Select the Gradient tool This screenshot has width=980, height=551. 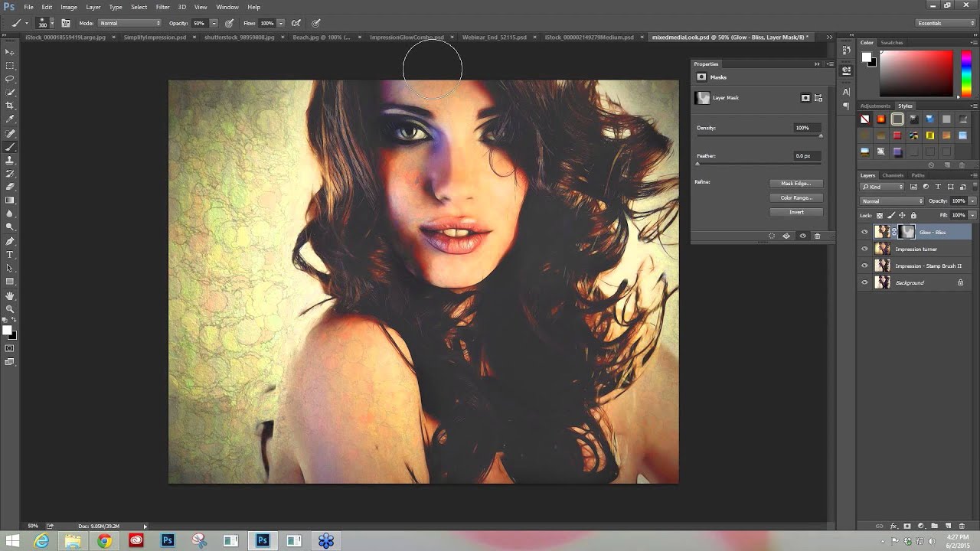pos(10,201)
